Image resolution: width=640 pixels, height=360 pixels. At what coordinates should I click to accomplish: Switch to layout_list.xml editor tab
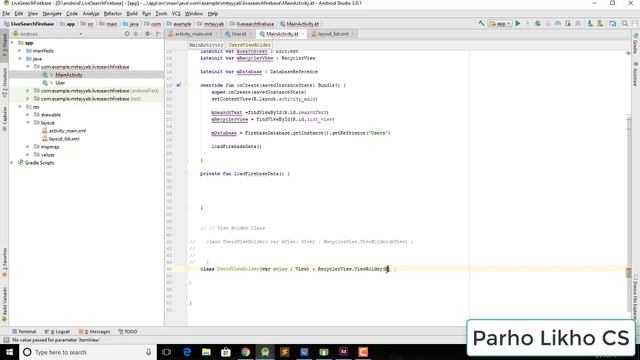333,34
